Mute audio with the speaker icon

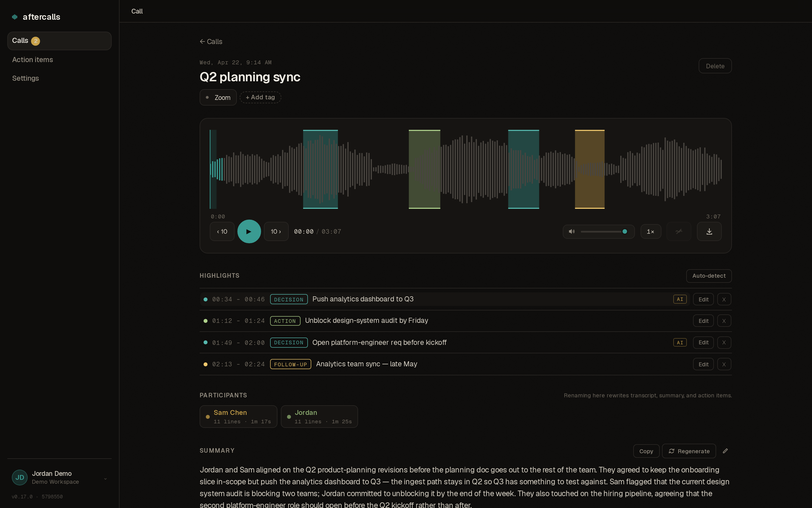coord(572,231)
